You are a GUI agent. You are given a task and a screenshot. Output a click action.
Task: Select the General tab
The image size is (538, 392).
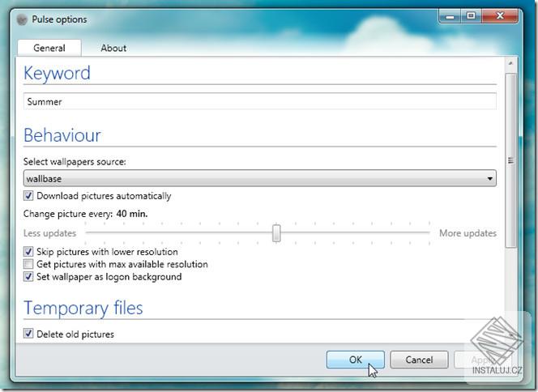(49, 48)
